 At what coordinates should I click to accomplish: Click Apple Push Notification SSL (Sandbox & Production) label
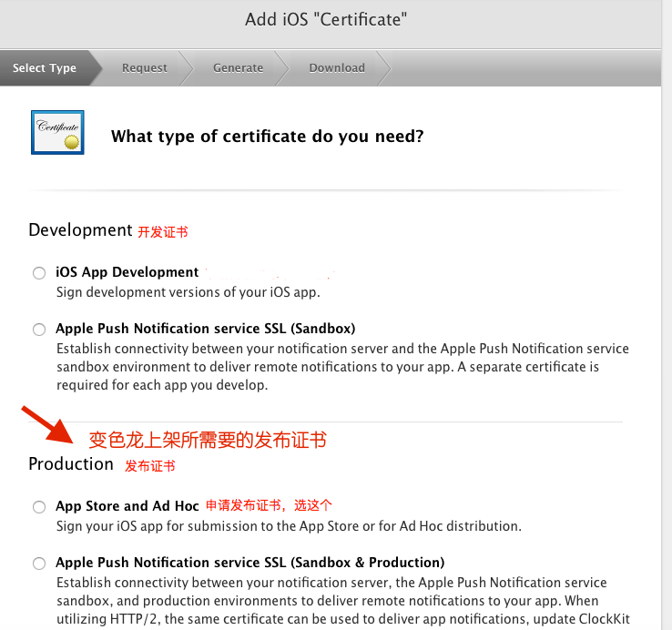[250, 563]
